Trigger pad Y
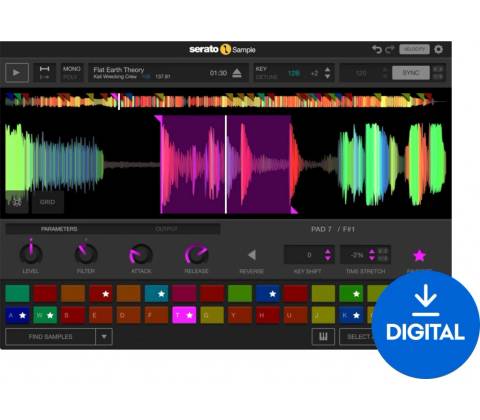480x420 pixels. pyautogui.click(x=240, y=315)
